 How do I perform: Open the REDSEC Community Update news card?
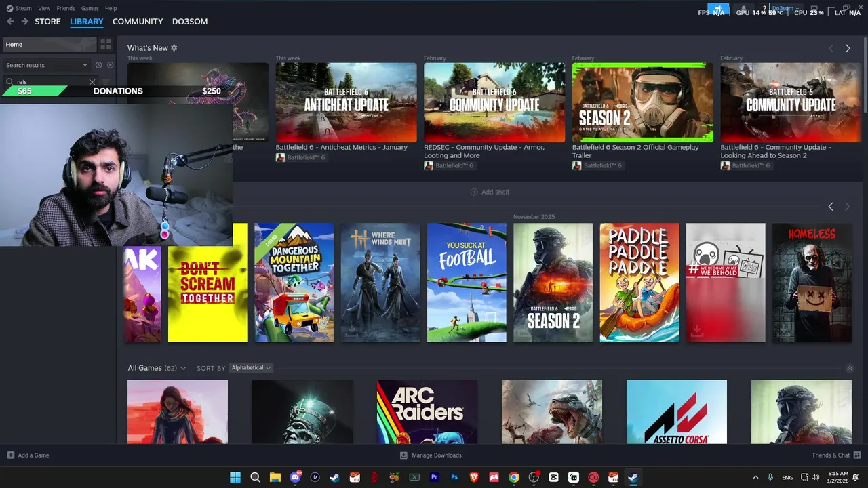(x=494, y=102)
